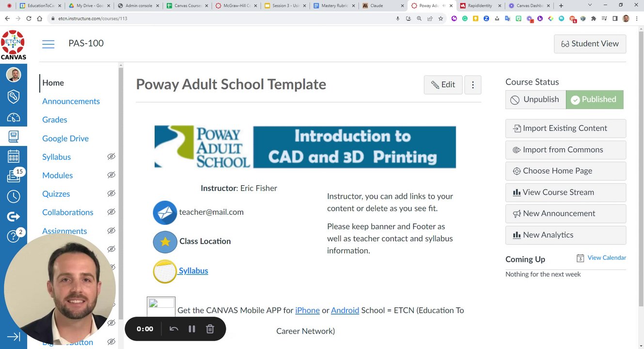644x349 pixels.
Task: Toggle the eye icon beside Quizzes
Action: 111,193
